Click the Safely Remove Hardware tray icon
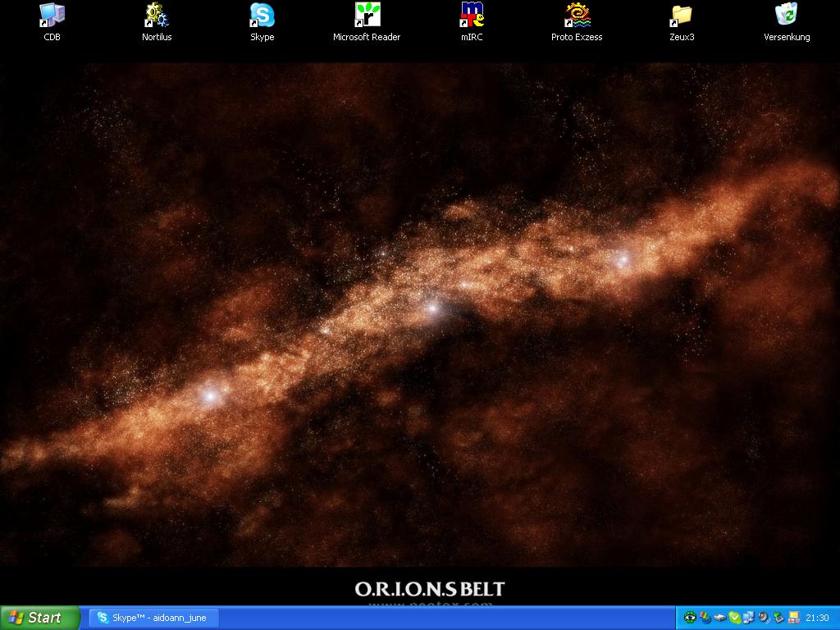 (x=778, y=618)
